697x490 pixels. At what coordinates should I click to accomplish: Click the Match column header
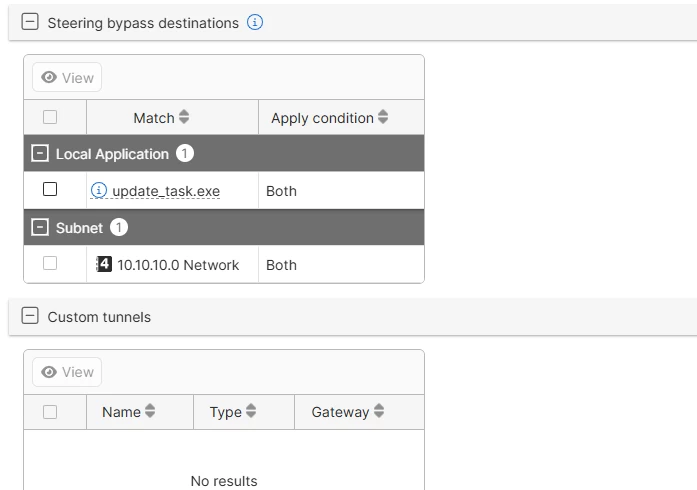(x=172, y=117)
